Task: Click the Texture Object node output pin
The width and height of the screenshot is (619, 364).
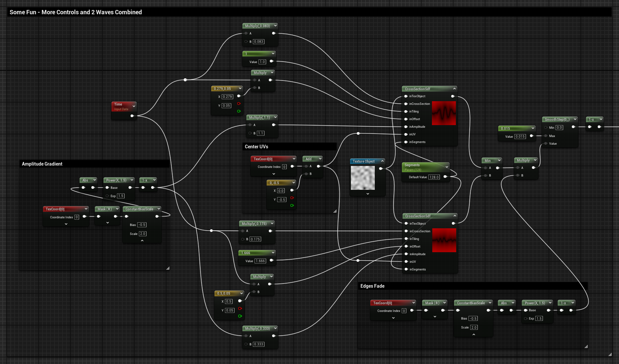Action: 381,169
